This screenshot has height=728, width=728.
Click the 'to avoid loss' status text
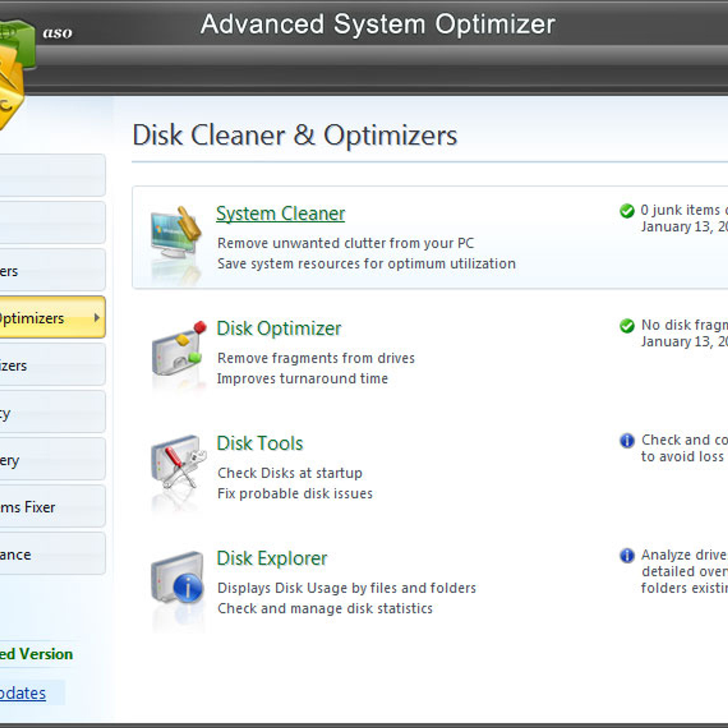tap(682, 457)
